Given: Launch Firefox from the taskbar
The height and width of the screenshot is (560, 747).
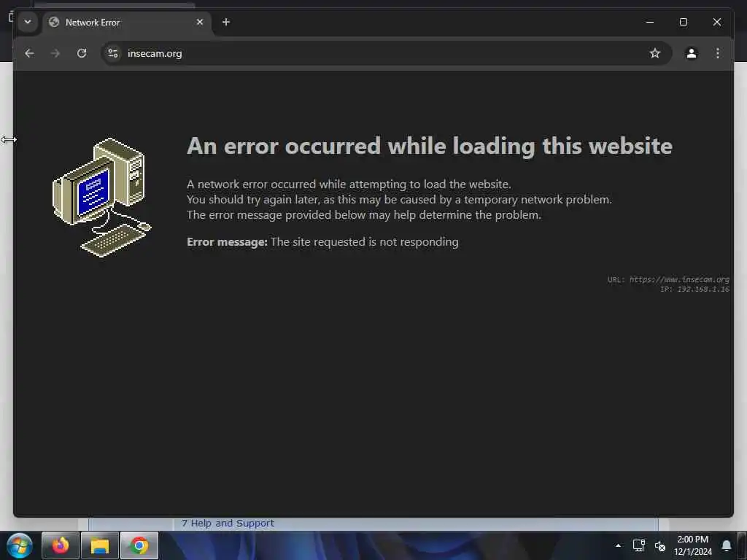Looking at the screenshot, I should [61, 545].
